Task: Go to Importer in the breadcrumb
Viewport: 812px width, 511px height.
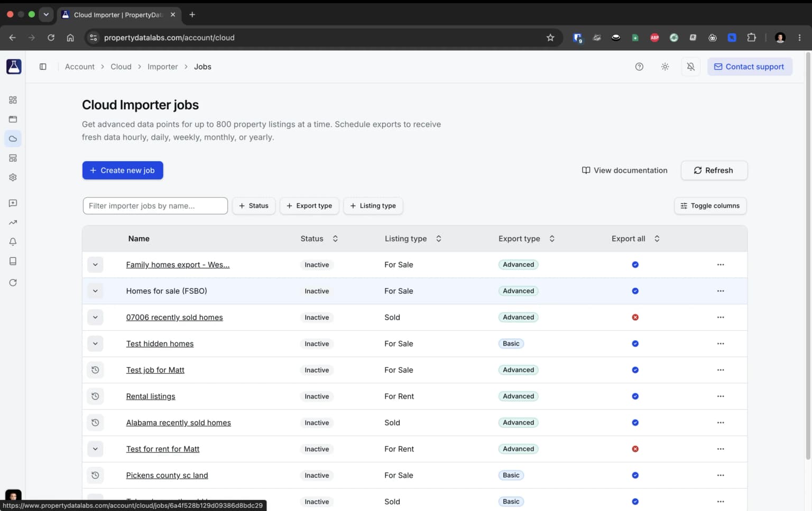Action: [163, 67]
